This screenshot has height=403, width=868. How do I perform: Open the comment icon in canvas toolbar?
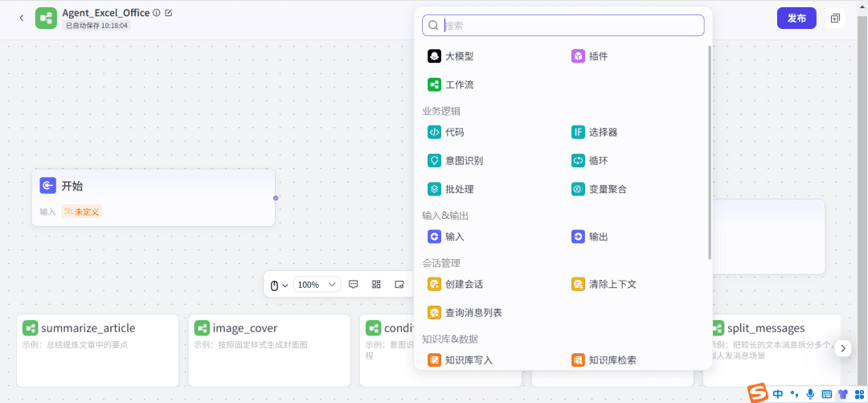click(353, 285)
